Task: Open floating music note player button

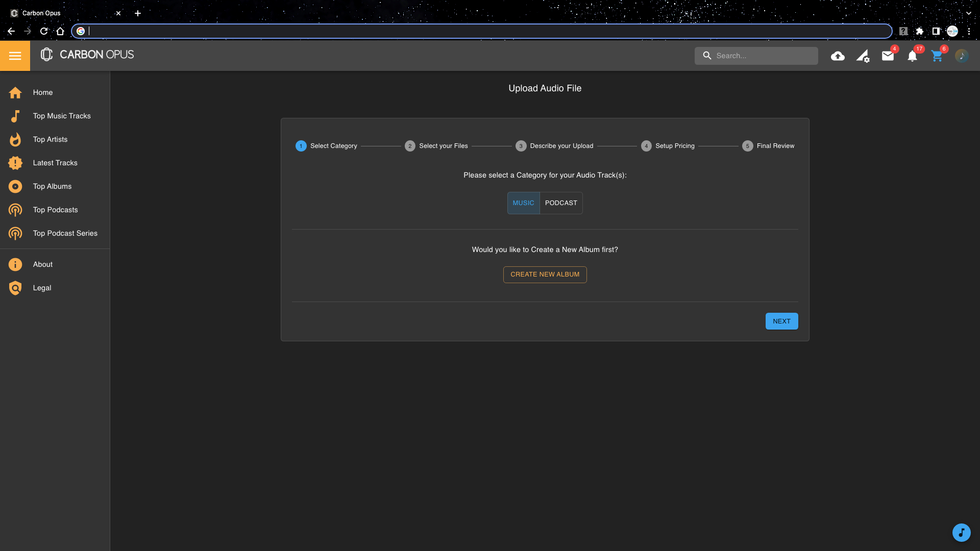Action: click(961, 533)
